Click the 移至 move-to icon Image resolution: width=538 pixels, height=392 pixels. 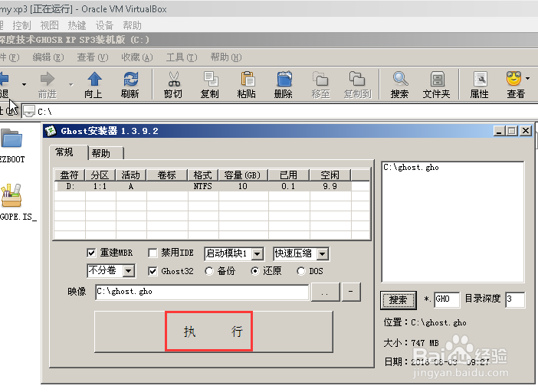pos(320,79)
